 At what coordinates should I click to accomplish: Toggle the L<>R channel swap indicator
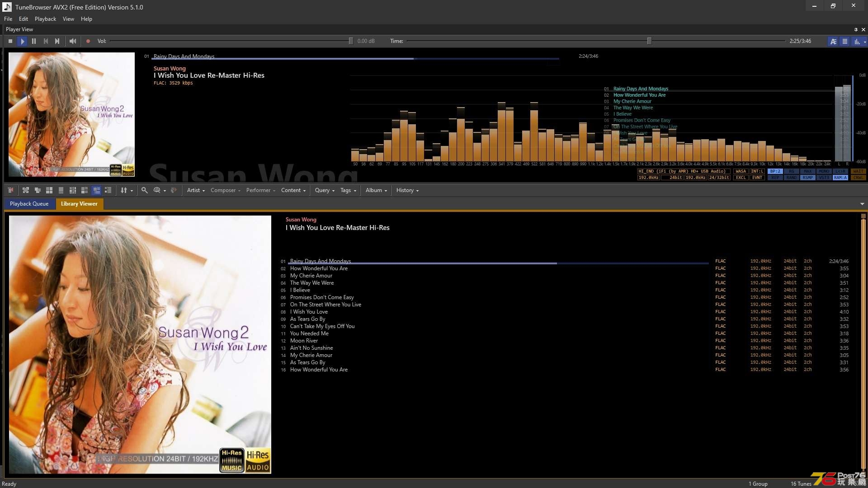840,171
